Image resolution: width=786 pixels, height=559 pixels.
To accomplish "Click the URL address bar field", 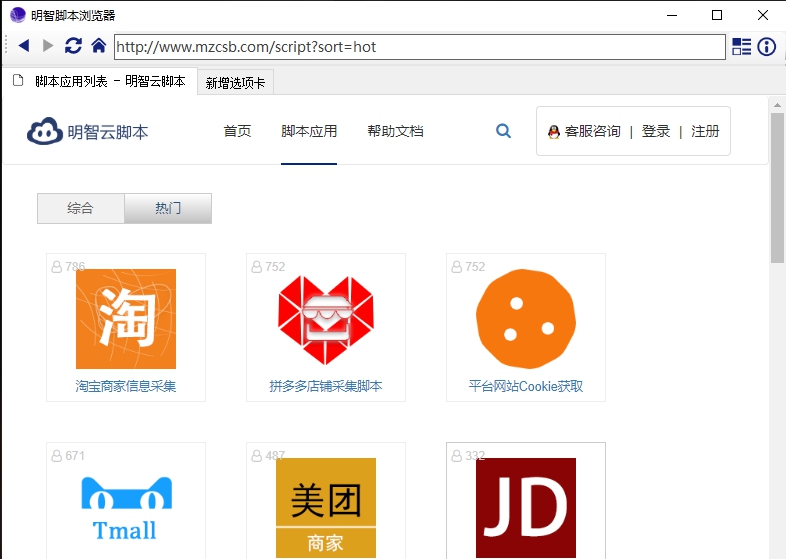I will coord(420,47).
